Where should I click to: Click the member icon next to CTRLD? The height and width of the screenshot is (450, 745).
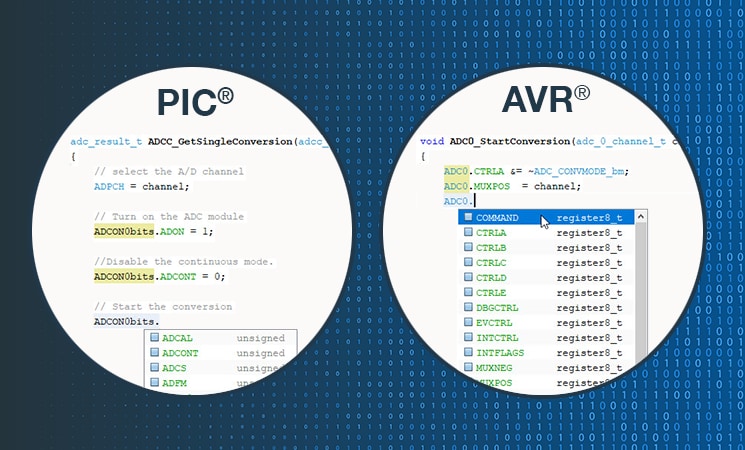click(x=467, y=278)
